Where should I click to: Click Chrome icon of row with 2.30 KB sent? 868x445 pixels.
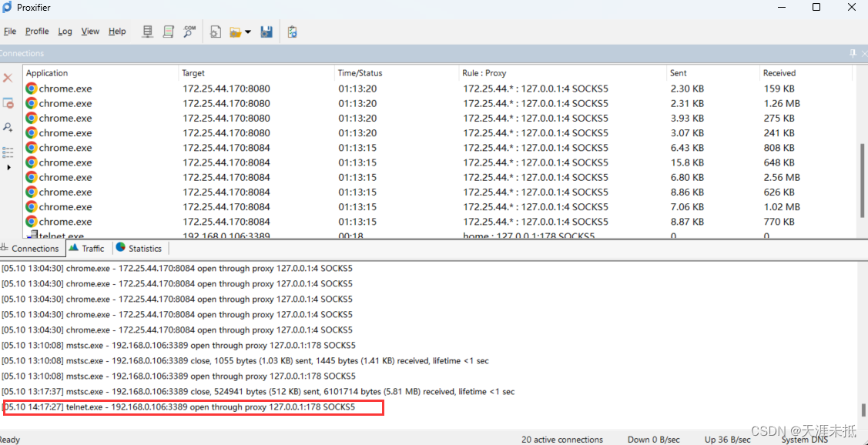point(32,88)
